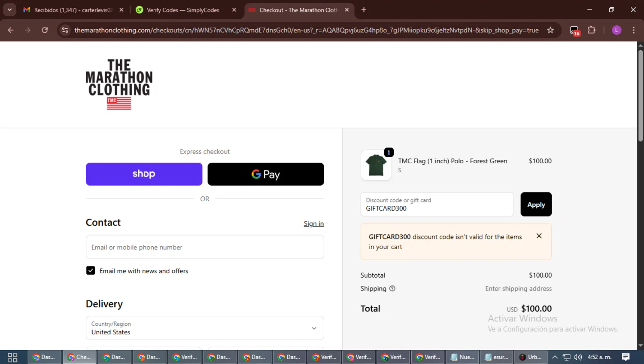Image resolution: width=644 pixels, height=364 pixels.
Task: Open the profile avatar labeled L
Action: pyautogui.click(x=617, y=30)
